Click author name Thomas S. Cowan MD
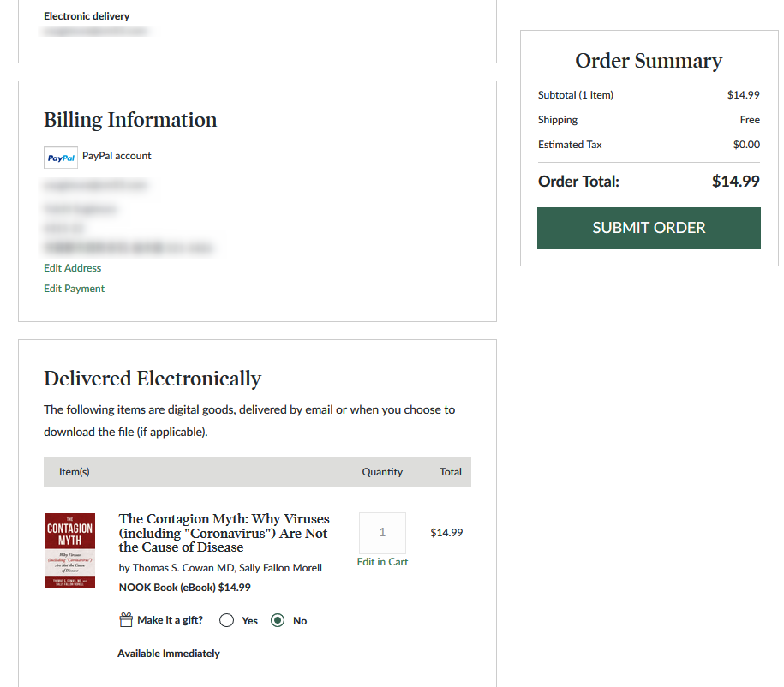The width and height of the screenshot is (784, 687). pos(181,568)
